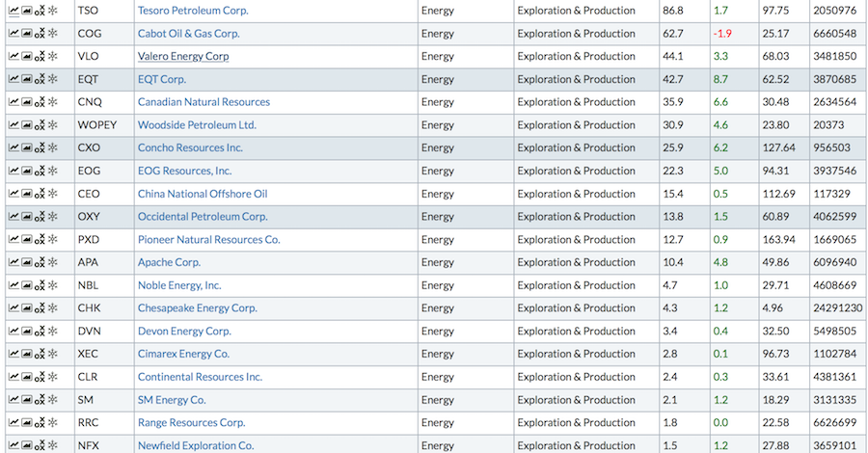Open the point & figure icon for SM

pos(40,400)
